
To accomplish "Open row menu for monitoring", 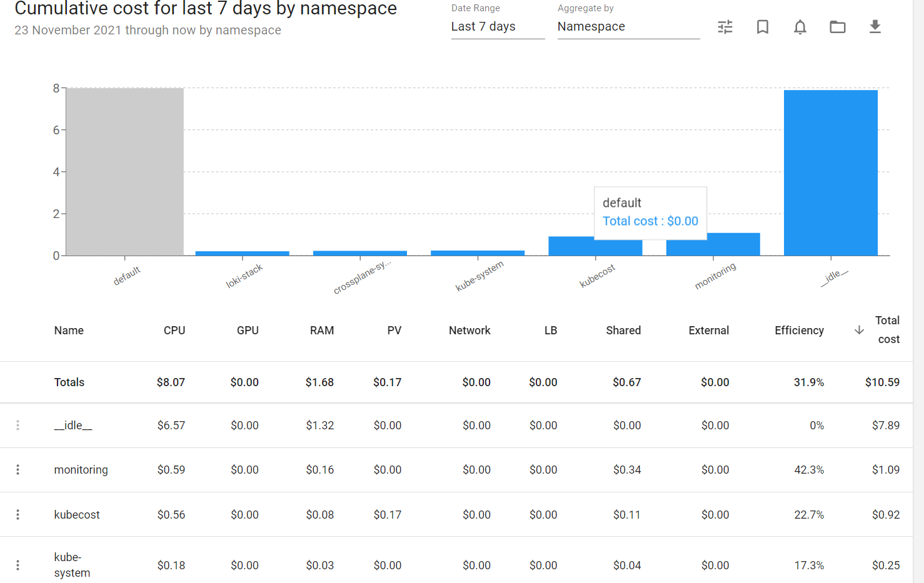I will 18,470.
